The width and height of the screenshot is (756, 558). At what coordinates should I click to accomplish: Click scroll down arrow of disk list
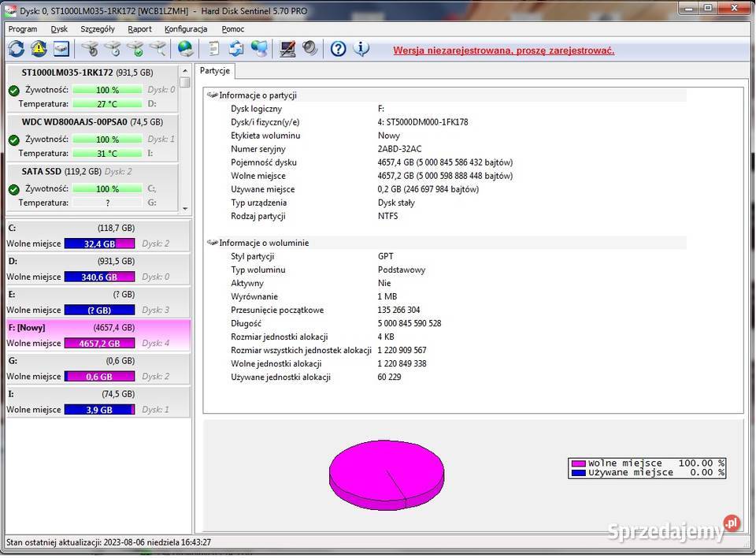pos(185,209)
